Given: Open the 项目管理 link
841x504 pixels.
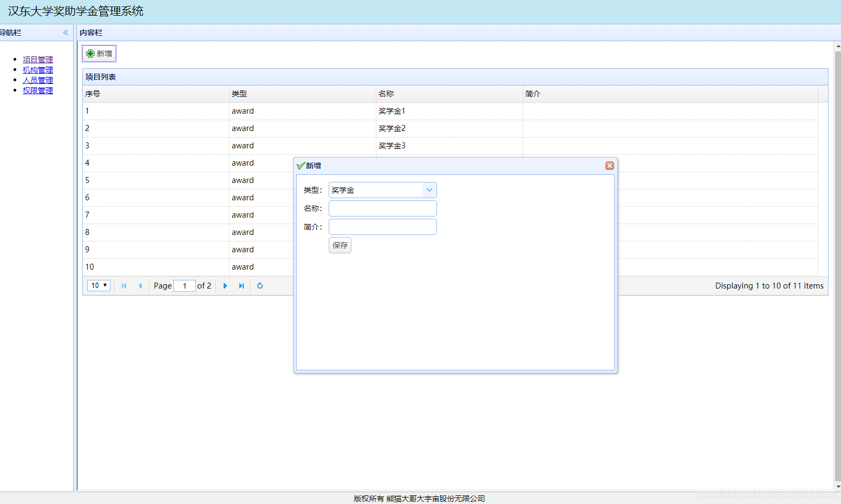Looking at the screenshot, I should point(38,60).
